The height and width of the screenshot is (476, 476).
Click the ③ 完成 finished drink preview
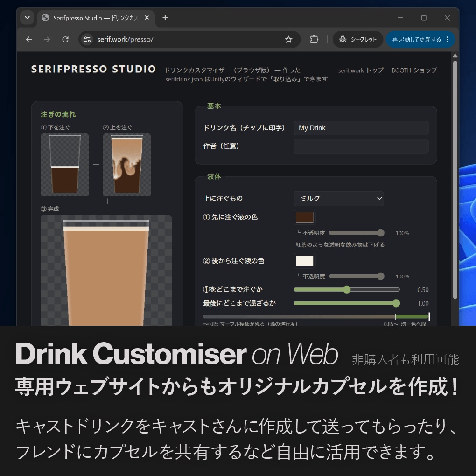pyautogui.click(x=106, y=270)
